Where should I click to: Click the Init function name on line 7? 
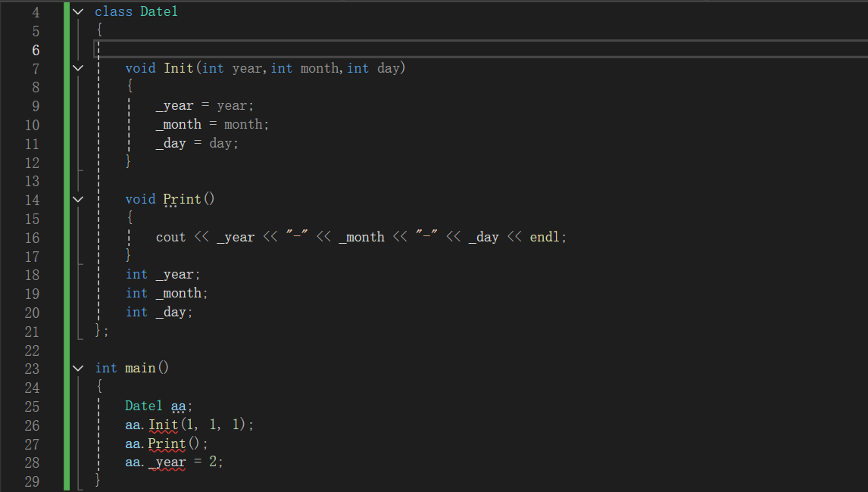coord(178,68)
